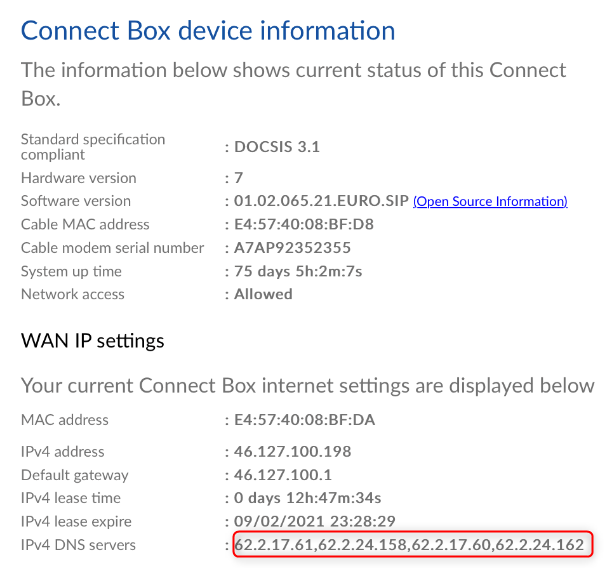612x568 pixels.
Task: Click software version 01.02.065.21.EURO.SIP text
Action: [x=321, y=201]
